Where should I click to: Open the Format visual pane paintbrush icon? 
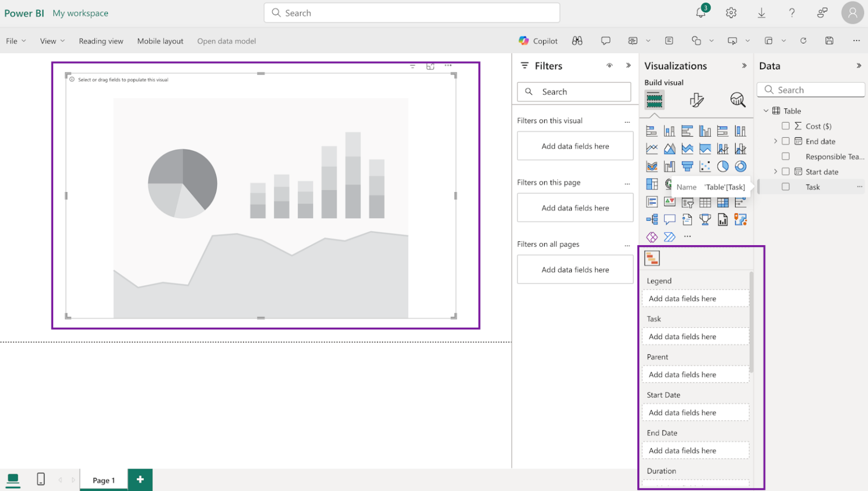coord(697,100)
